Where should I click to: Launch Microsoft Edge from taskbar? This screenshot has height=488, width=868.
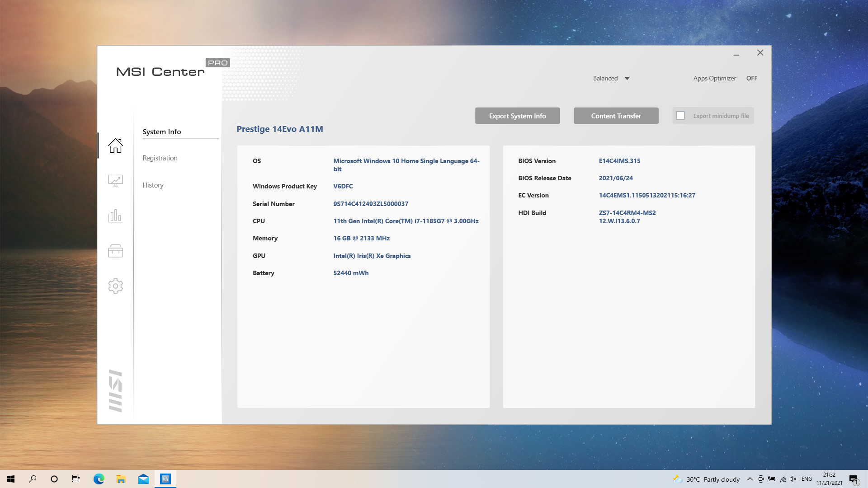tap(99, 479)
